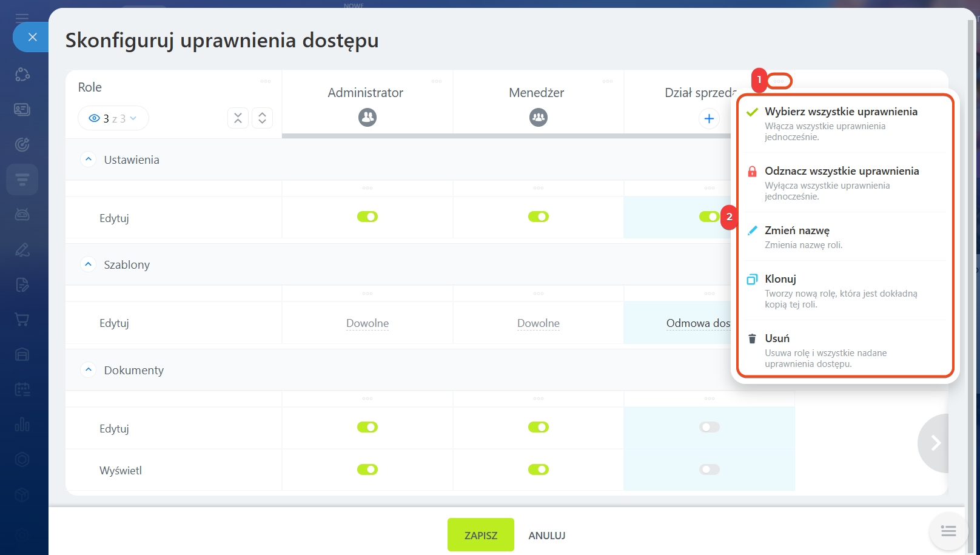Select 'Wybierz wszystkie uprawnienia' menu option

841,112
